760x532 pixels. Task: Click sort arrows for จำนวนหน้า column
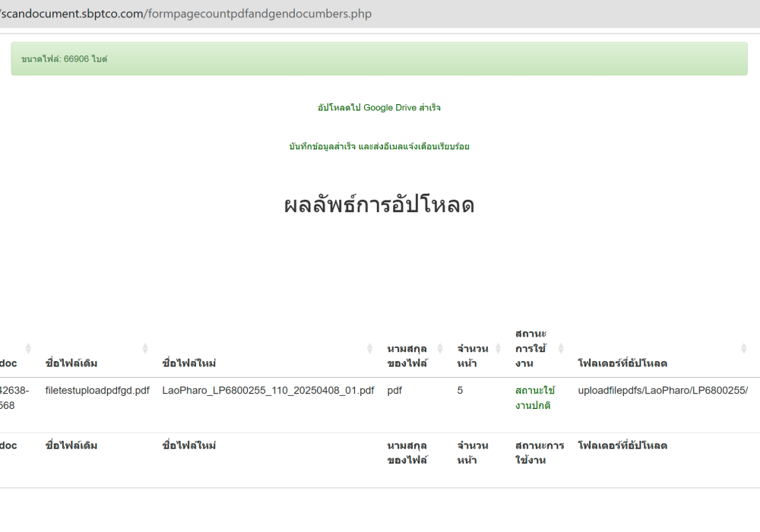[x=499, y=348]
